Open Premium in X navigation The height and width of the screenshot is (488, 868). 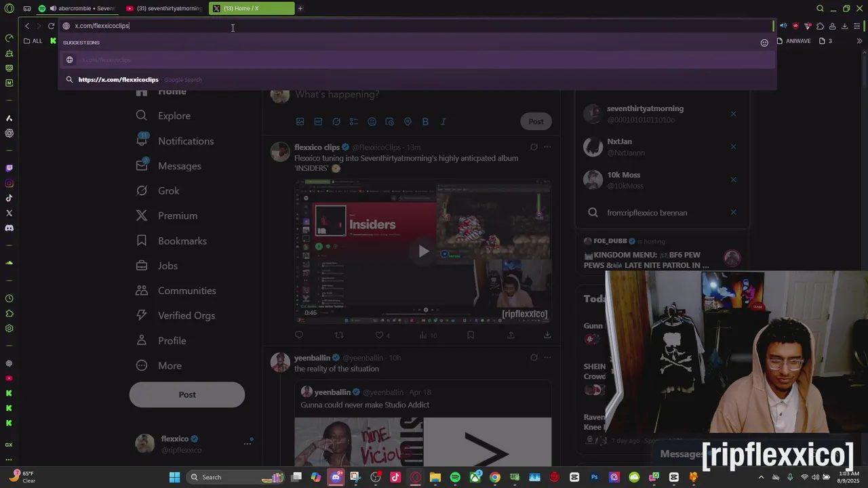coord(167,216)
